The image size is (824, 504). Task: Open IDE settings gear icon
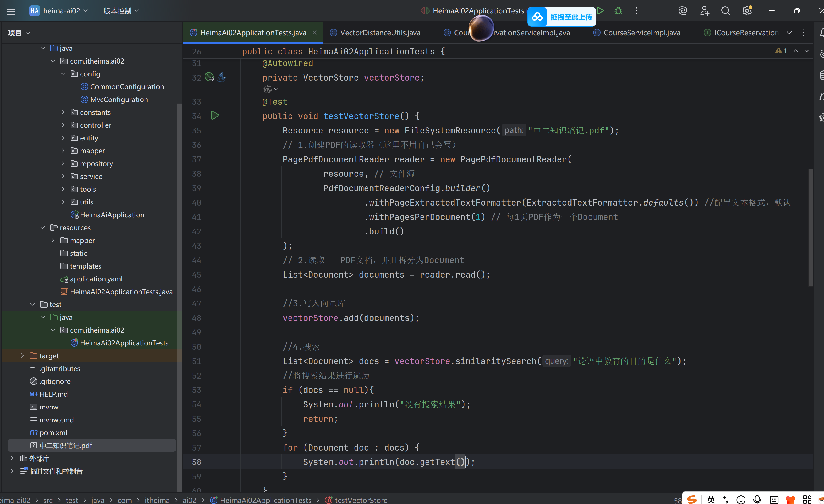click(747, 11)
